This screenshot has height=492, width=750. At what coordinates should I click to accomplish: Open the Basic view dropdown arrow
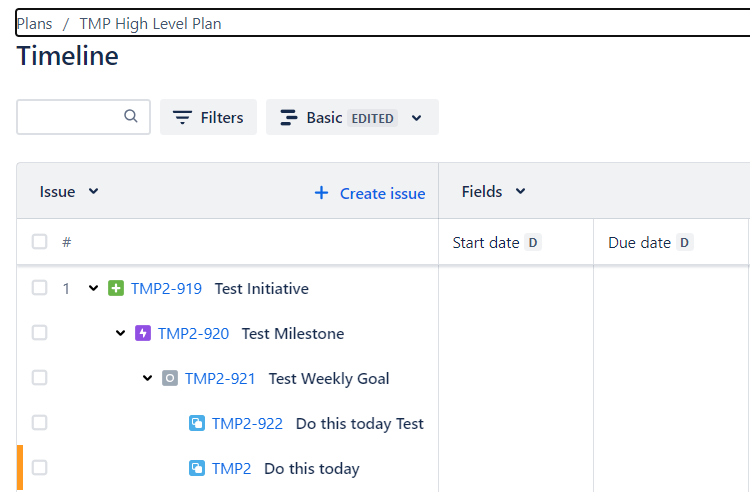point(417,118)
